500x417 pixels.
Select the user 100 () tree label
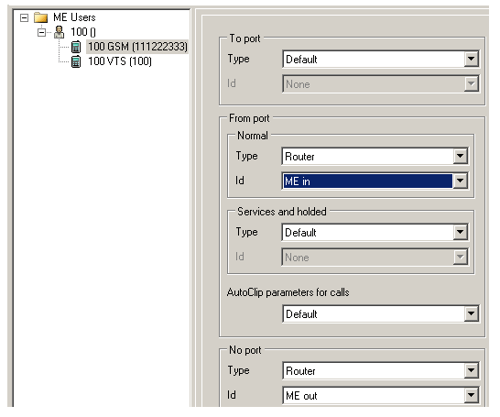(x=83, y=32)
